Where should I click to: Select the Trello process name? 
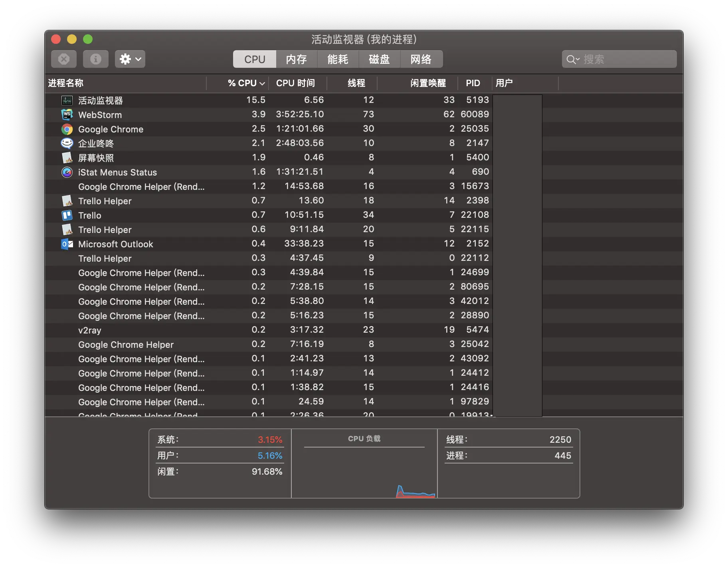tap(90, 215)
